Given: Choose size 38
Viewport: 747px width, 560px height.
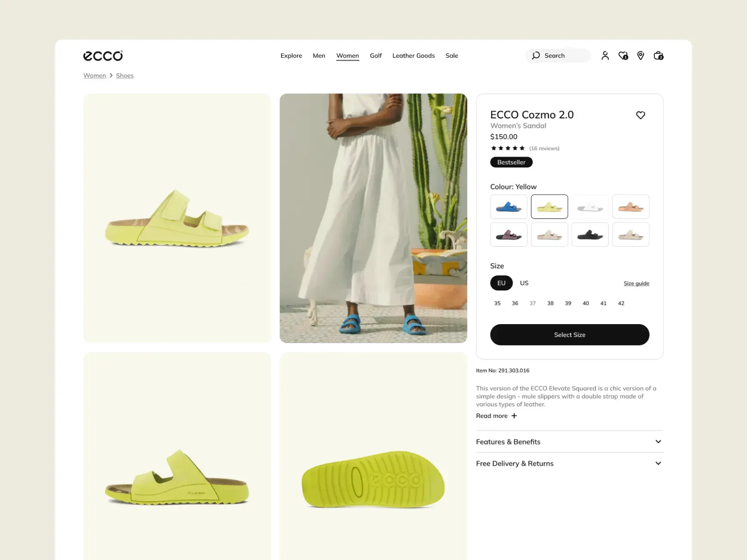Looking at the screenshot, I should click(x=550, y=303).
